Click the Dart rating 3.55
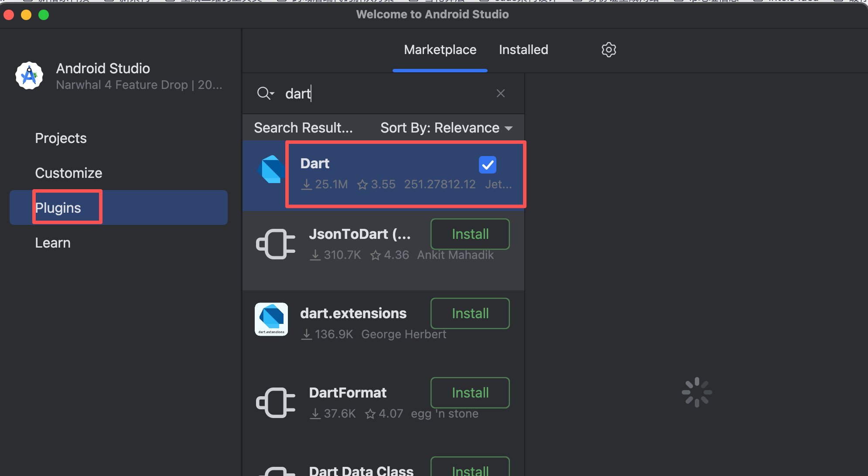Image resolution: width=868 pixels, height=476 pixels. tap(376, 184)
